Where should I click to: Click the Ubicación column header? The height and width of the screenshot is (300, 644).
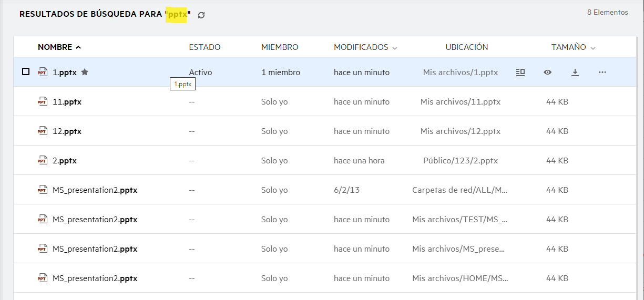pyautogui.click(x=466, y=47)
